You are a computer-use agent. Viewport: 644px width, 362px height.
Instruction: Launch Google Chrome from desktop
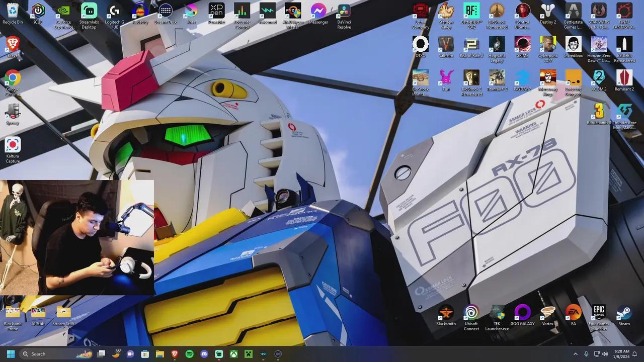tap(13, 83)
